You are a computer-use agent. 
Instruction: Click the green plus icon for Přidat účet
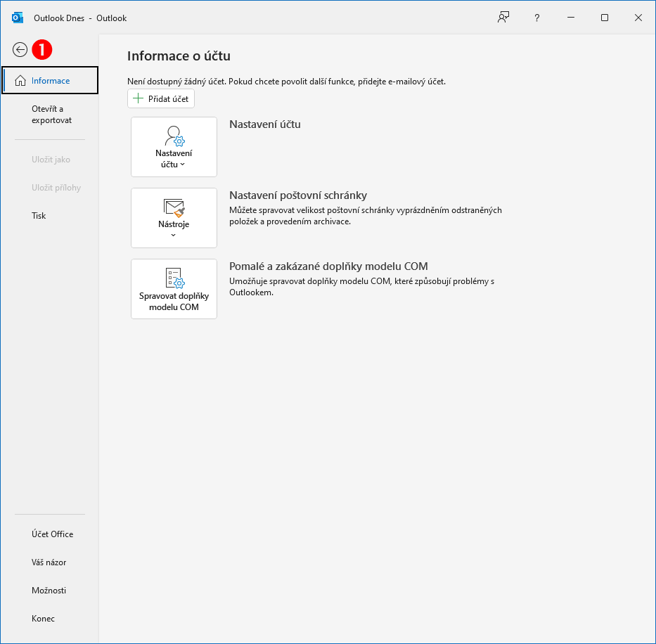tap(138, 98)
